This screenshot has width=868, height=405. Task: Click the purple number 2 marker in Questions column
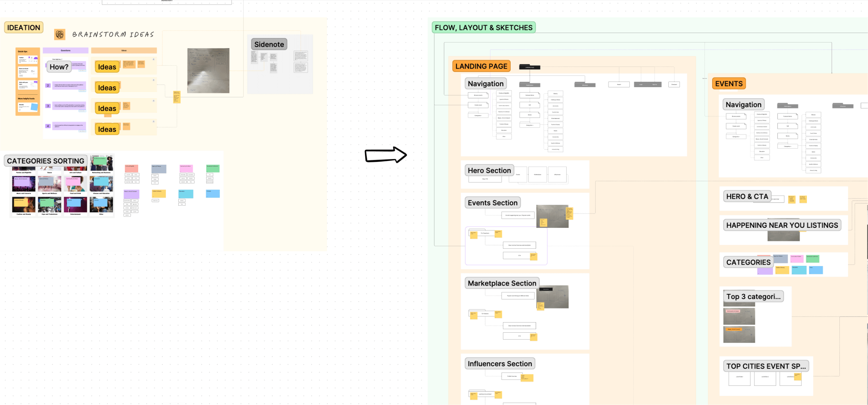[48, 85]
